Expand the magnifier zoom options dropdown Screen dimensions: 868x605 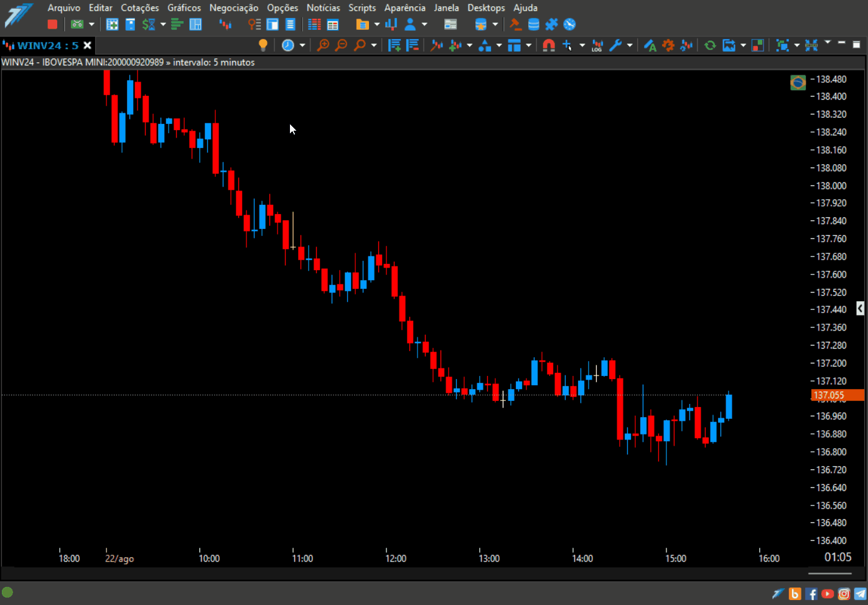(x=374, y=45)
